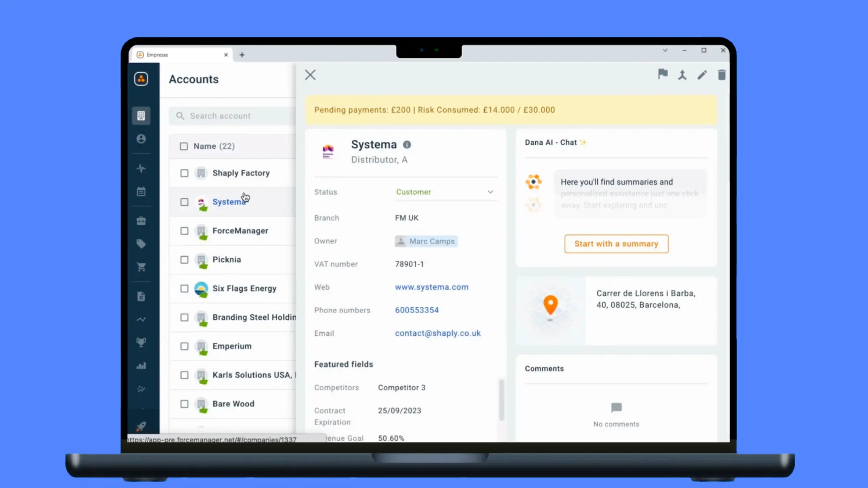
Task: Open the Contacts person icon in sidebar
Action: [x=141, y=139]
